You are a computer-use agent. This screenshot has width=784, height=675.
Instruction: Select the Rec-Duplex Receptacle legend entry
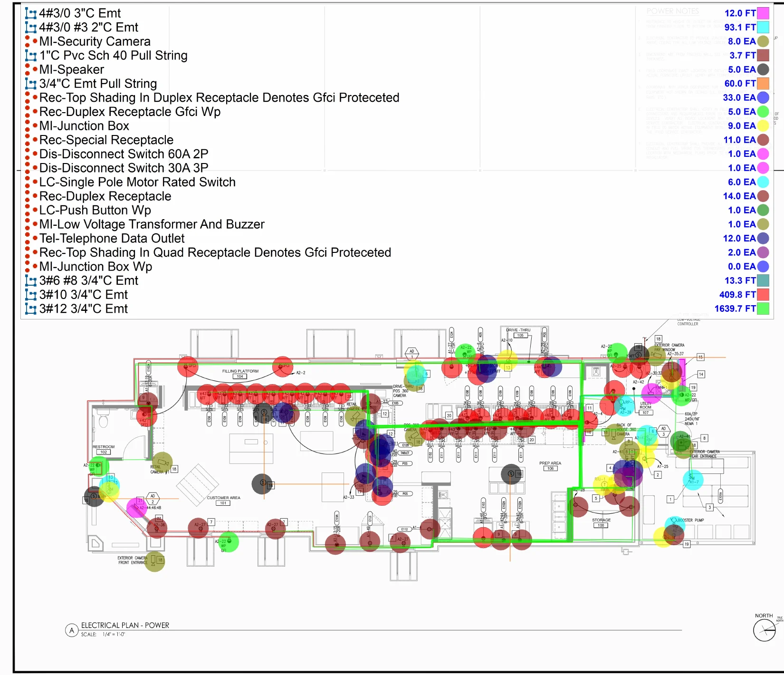click(x=105, y=196)
